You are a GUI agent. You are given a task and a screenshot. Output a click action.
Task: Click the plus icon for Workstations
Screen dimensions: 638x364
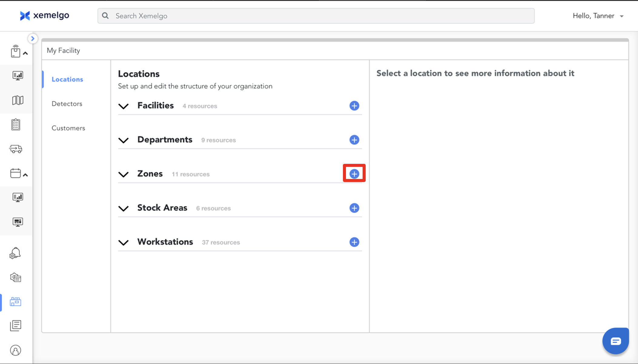(354, 242)
